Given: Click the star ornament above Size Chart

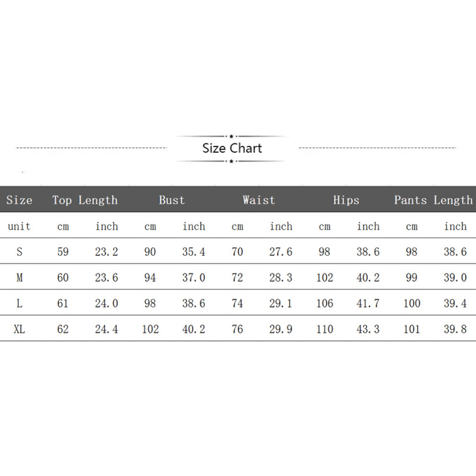Looking at the screenshot, I should point(231,136).
